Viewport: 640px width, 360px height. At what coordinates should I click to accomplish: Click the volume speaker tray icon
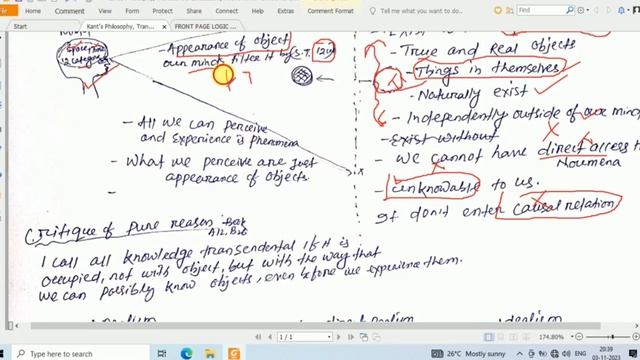click(x=566, y=354)
